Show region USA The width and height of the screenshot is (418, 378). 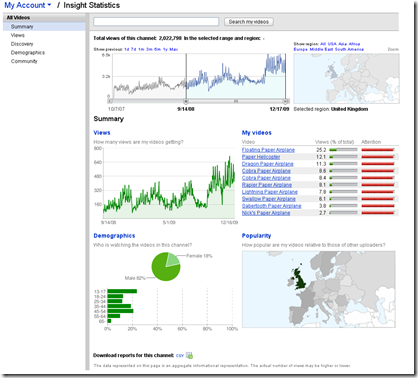click(332, 44)
